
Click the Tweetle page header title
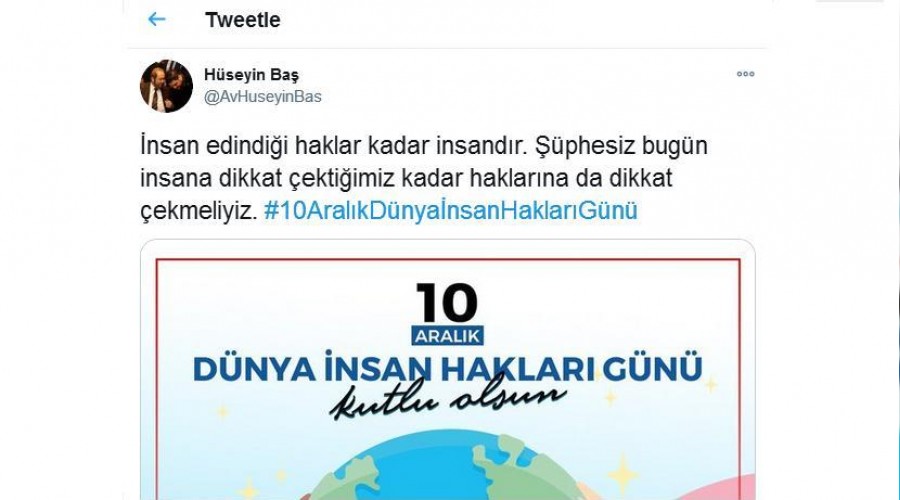(243, 20)
